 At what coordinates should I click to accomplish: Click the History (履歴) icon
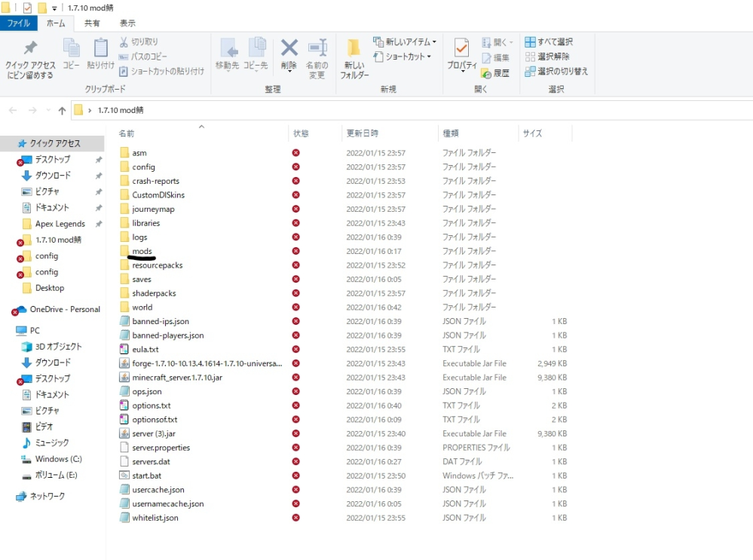pos(486,73)
